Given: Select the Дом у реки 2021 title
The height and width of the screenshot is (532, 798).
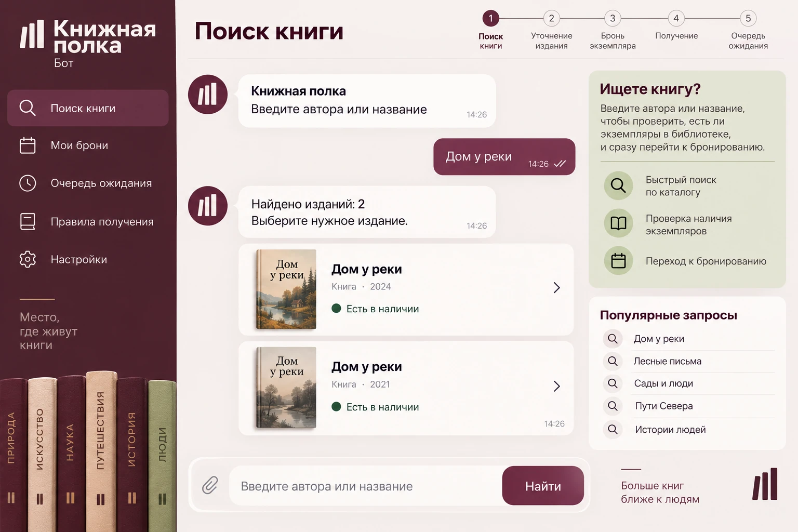Looking at the screenshot, I should [x=367, y=367].
